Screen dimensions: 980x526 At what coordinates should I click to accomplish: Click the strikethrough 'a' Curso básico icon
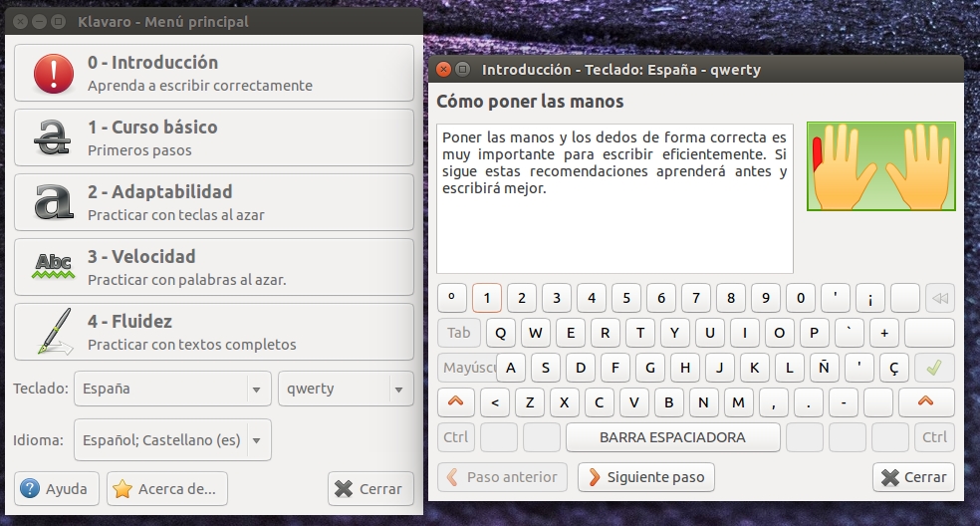point(53,137)
